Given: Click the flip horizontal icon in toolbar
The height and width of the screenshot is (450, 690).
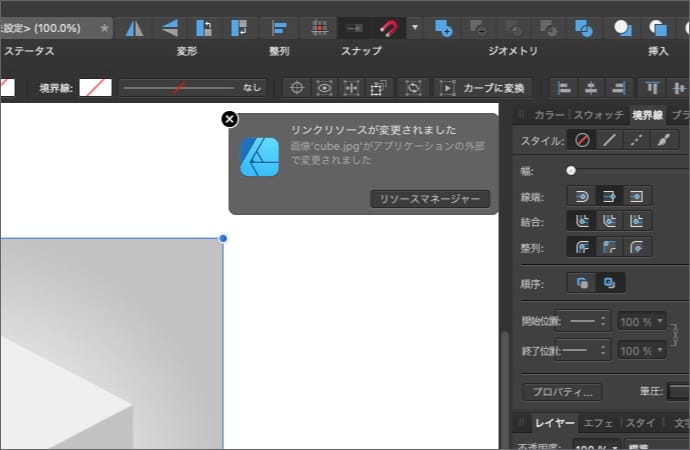Looking at the screenshot, I should pyautogui.click(x=134, y=27).
